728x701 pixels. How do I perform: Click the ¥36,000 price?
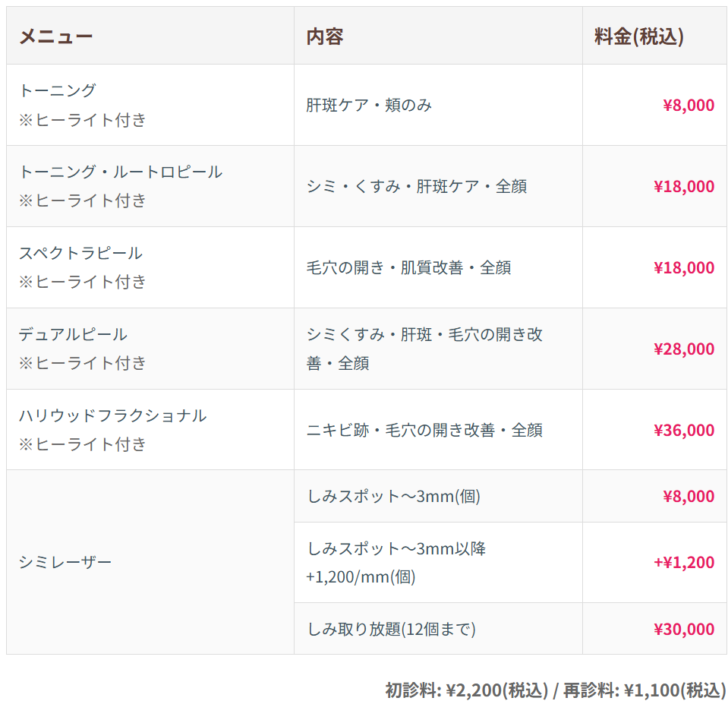(x=683, y=431)
